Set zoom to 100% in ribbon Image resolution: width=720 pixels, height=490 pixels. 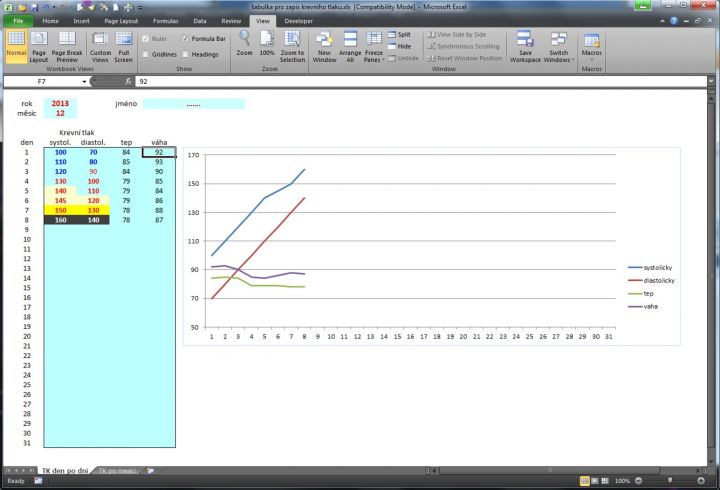coord(267,44)
